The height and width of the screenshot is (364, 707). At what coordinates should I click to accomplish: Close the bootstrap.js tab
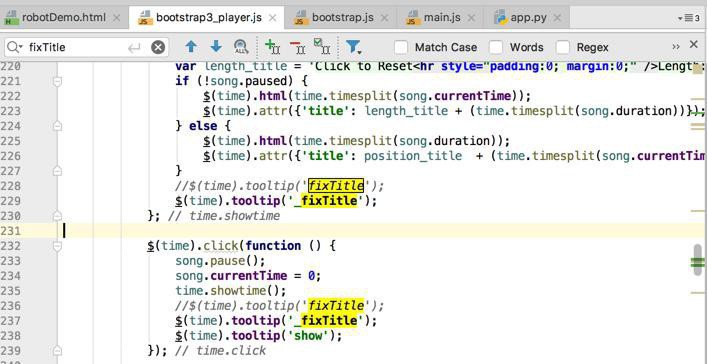pos(384,18)
